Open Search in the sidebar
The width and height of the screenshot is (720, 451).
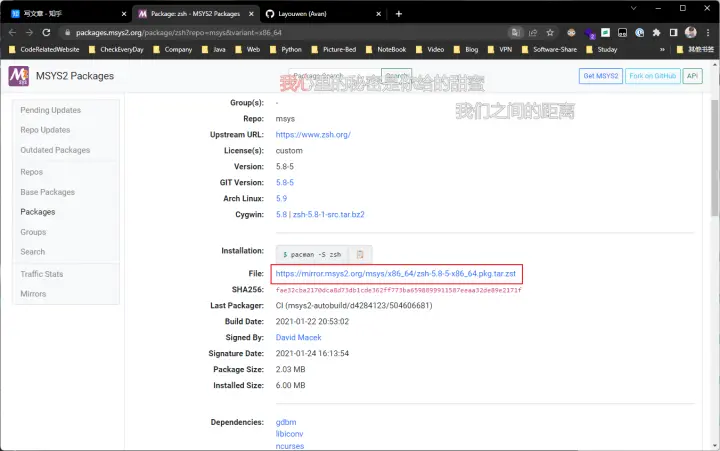(x=33, y=252)
